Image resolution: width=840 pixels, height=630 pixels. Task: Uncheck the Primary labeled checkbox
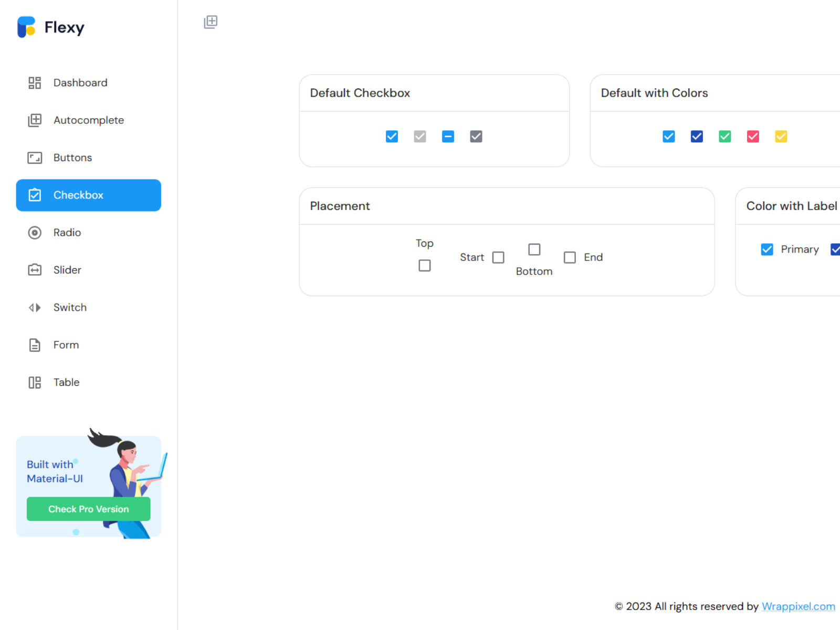[767, 249]
